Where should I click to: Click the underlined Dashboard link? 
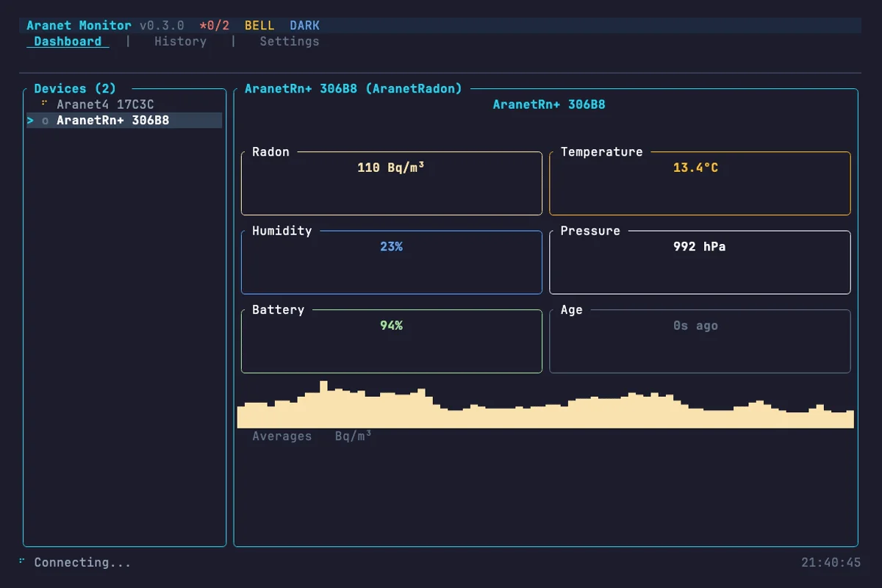[x=67, y=41]
